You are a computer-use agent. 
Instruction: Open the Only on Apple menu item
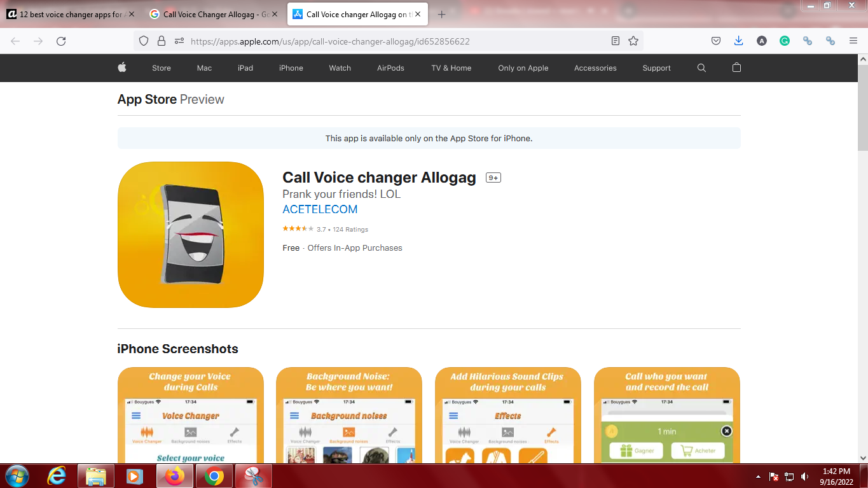click(523, 68)
